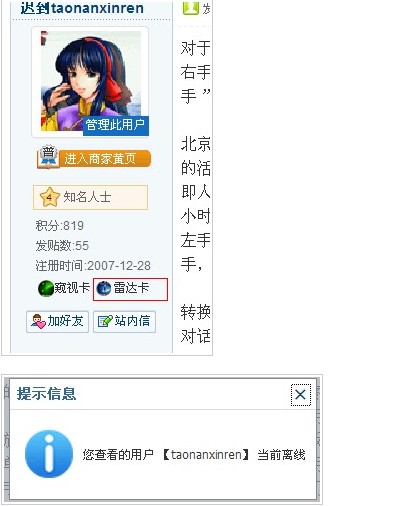The width and height of the screenshot is (416, 506).
Task: Click the star level badge icon
Action: click(x=49, y=197)
